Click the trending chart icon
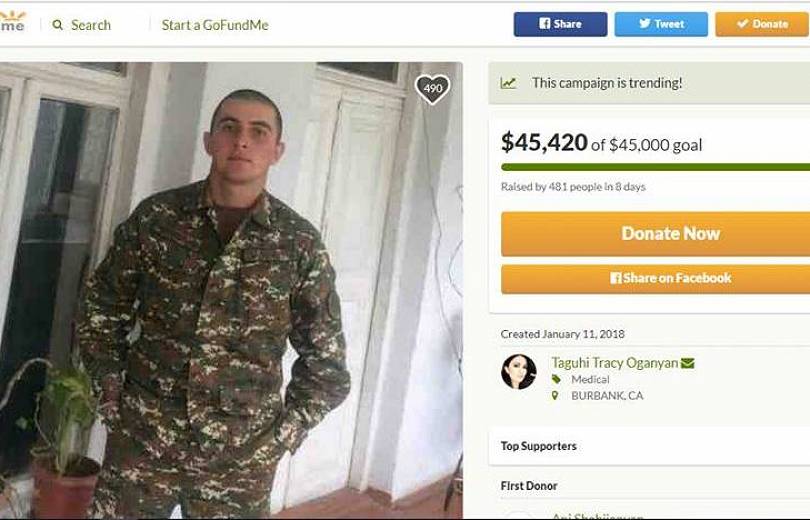Image resolution: width=810 pixels, height=520 pixels. (x=508, y=83)
